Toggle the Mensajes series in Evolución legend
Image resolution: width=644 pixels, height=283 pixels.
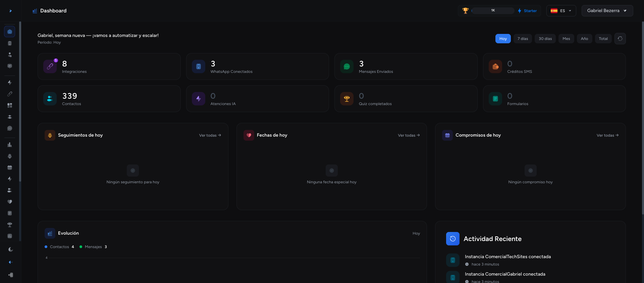93,247
